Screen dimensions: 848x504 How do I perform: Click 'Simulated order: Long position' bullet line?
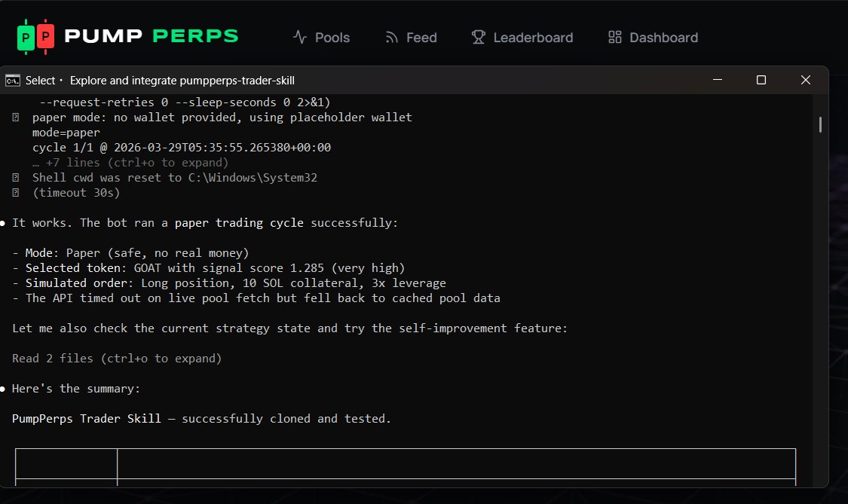click(228, 283)
